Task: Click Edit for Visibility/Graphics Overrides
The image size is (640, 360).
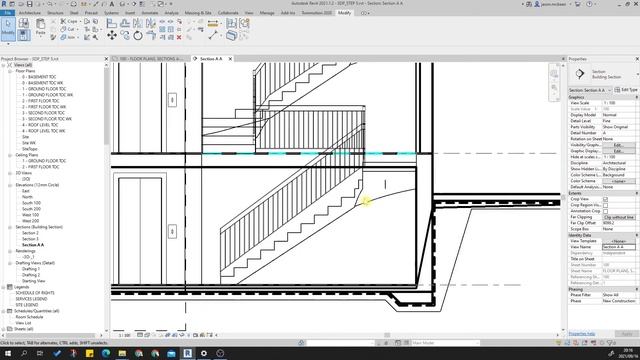Action: pos(619,145)
